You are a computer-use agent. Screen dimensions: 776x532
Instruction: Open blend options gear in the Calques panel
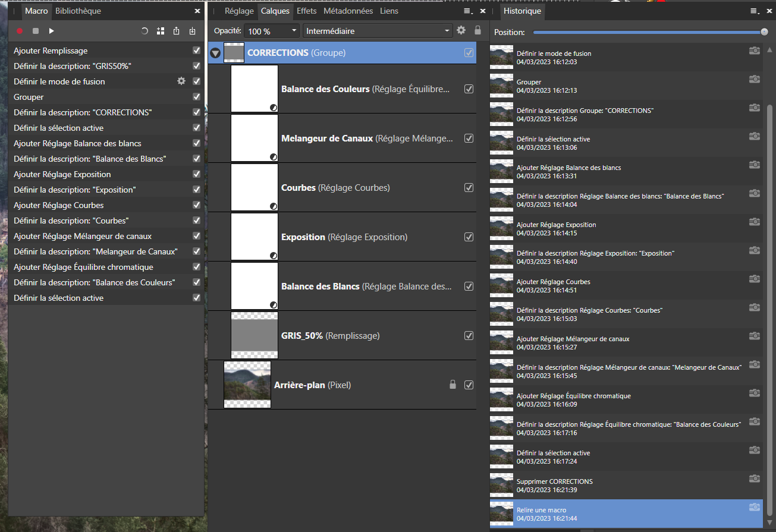461,30
